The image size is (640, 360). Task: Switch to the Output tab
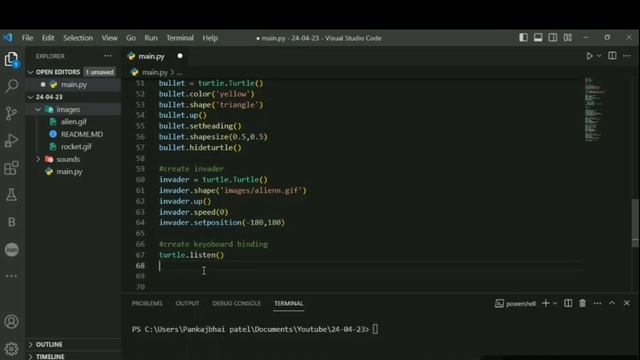point(187,303)
